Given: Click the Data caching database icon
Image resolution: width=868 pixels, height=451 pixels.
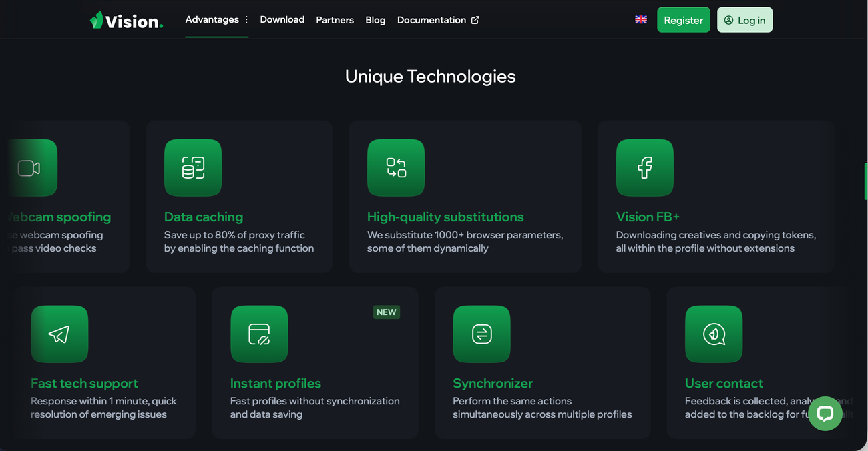Looking at the screenshot, I should coord(193,168).
